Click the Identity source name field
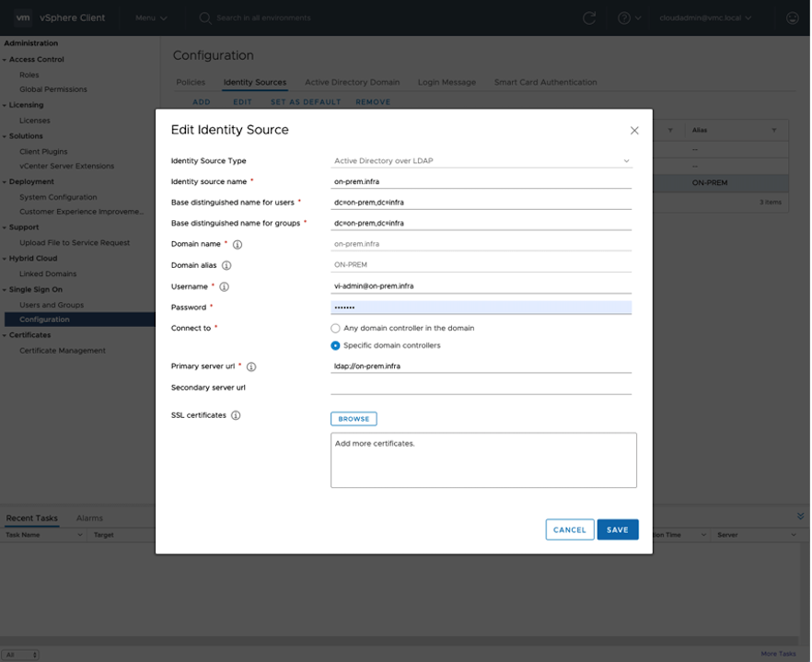 click(x=481, y=181)
